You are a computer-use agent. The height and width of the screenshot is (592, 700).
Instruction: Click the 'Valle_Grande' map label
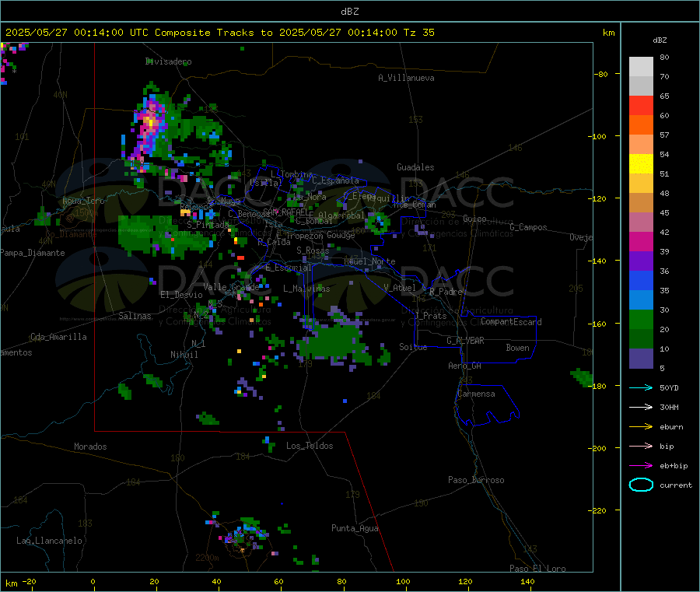(x=231, y=287)
